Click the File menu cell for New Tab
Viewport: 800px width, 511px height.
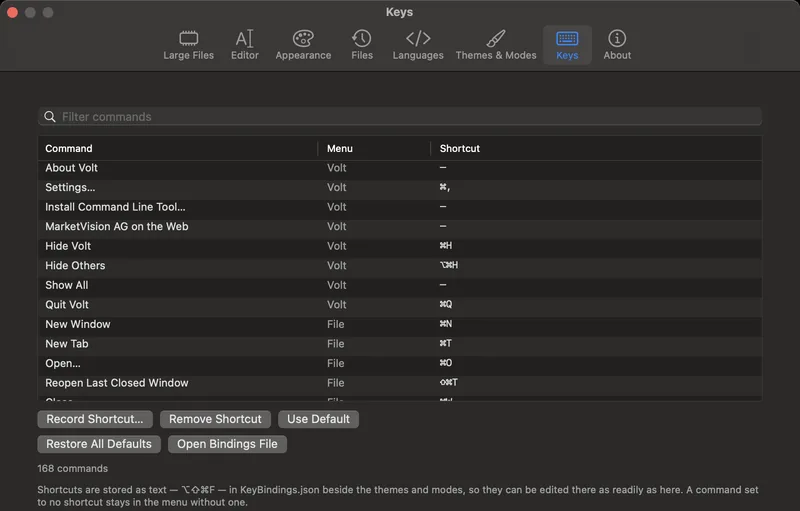pos(336,344)
